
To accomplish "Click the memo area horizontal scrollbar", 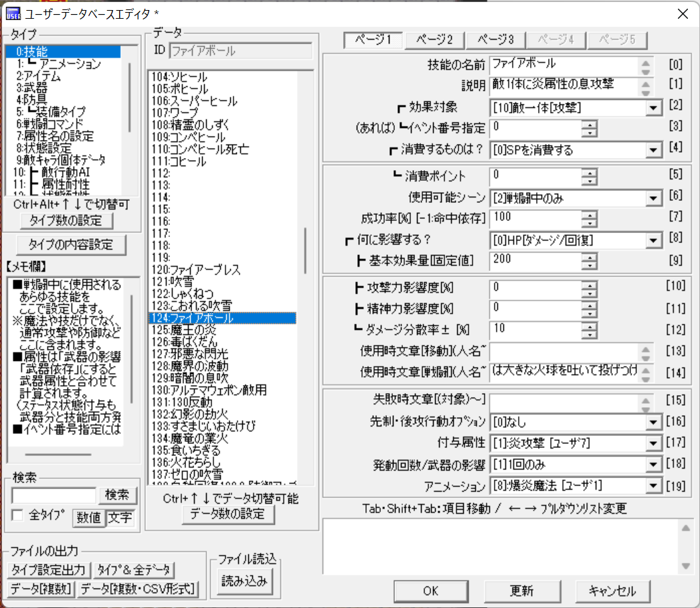I will pyautogui.click(x=58, y=454).
